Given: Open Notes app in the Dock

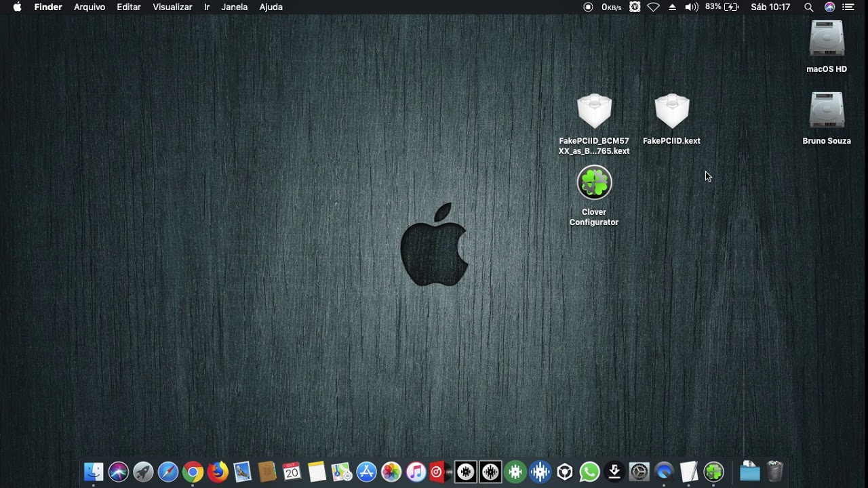Looking at the screenshot, I should [x=317, y=472].
